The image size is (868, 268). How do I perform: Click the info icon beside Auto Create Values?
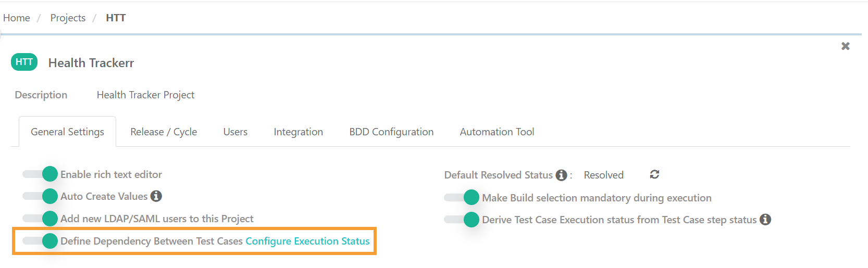156,196
